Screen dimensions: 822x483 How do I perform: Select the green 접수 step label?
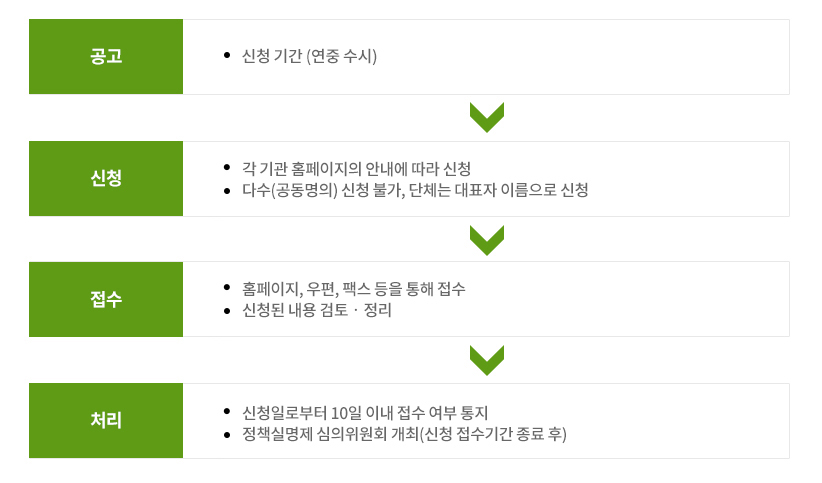point(106,299)
